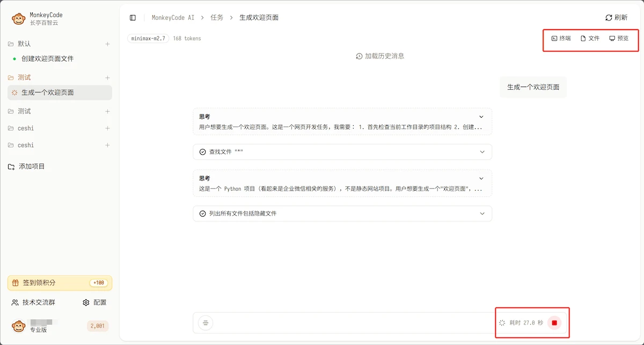Open the 预览 preview tab
This screenshot has height=345, width=644.
(x=619, y=39)
